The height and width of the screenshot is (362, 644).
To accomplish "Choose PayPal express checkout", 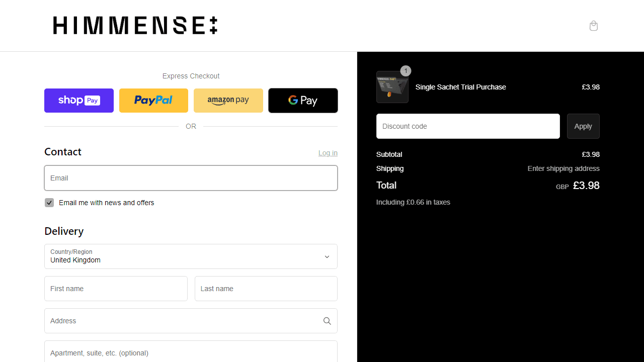I will (x=153, y=101).
